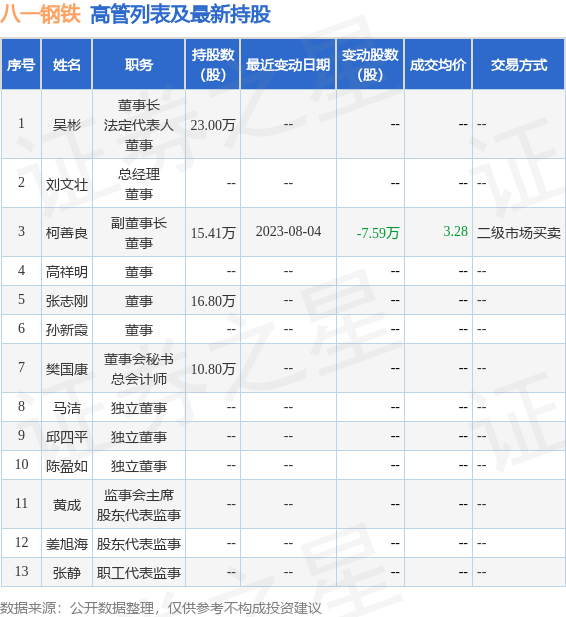The height and width of the screenshot is (617, 566).
Task: Click row number 10
Action: pos(21,464)
